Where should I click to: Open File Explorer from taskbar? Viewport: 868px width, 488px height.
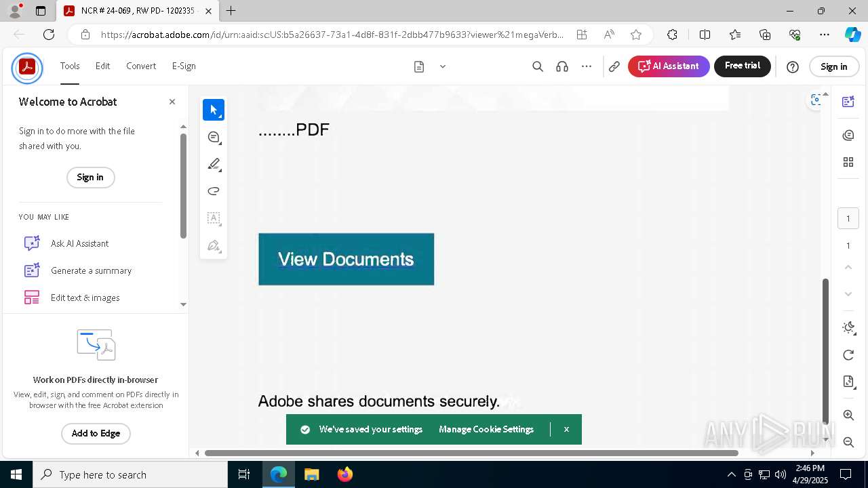[312, 474]
